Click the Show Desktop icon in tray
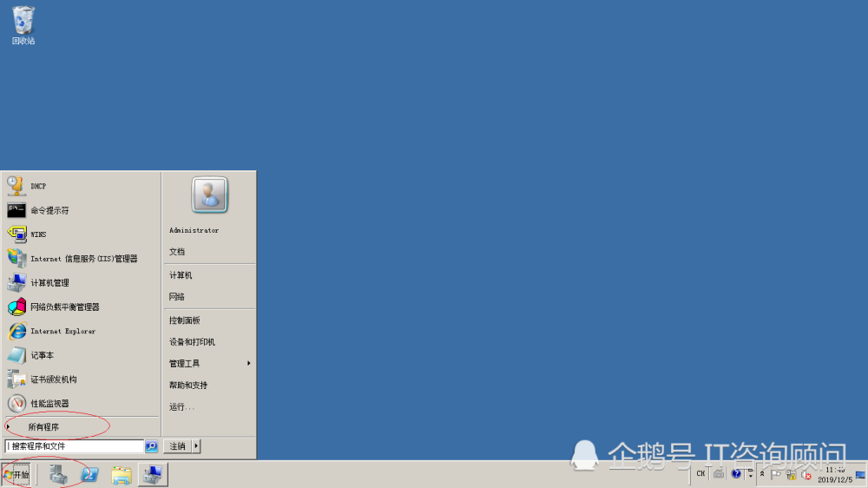 pos(860,475)
